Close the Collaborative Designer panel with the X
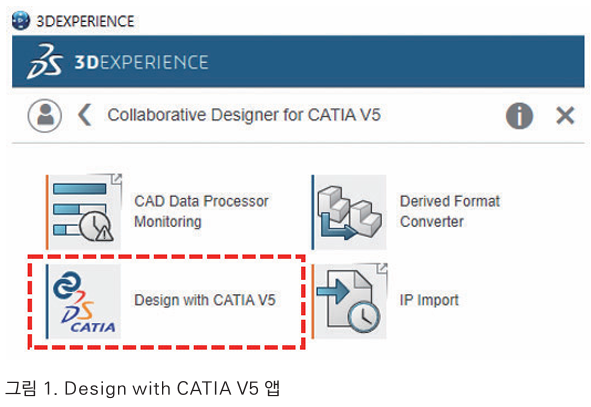591x407 pixels. click(x=565, y=115)
